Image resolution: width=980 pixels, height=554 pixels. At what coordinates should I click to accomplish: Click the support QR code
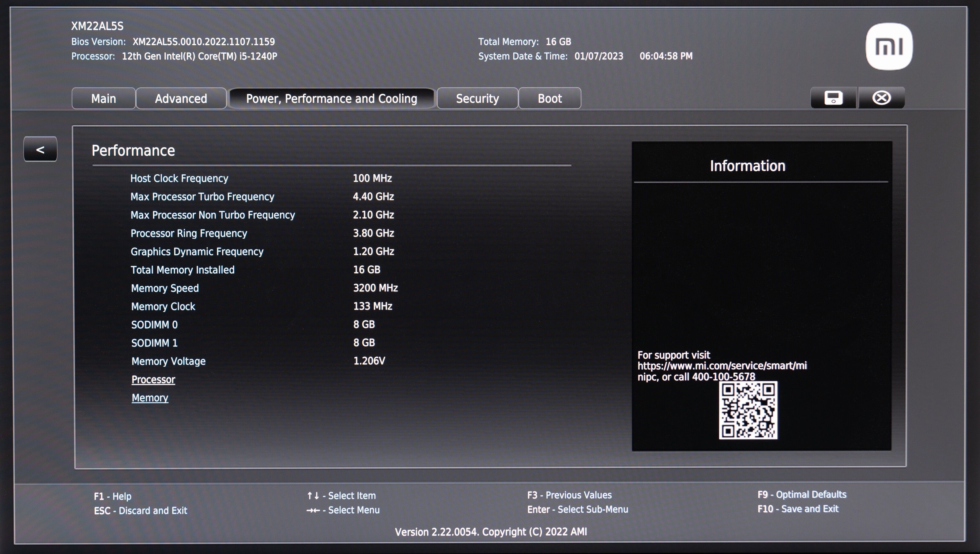[x=748, y=411]
